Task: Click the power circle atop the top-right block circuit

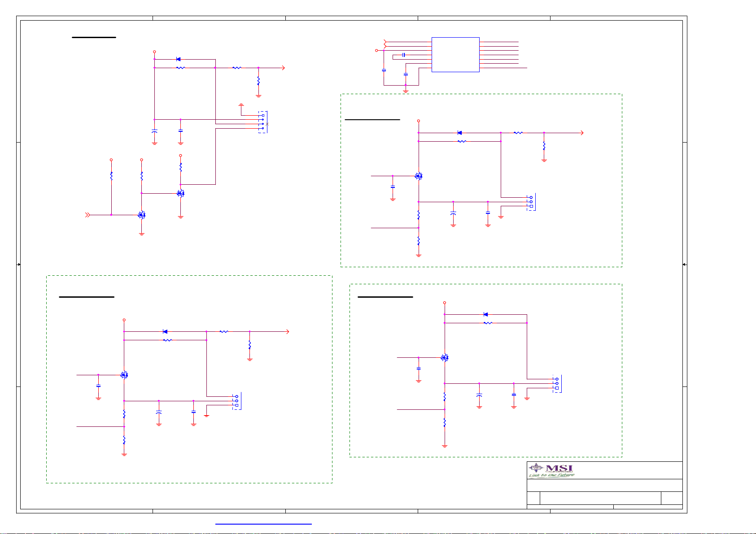Action: (x=419, y=121)
